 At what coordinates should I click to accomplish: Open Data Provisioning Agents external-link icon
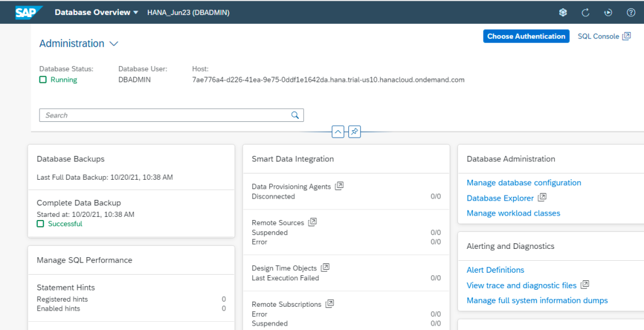pos(339,186)
